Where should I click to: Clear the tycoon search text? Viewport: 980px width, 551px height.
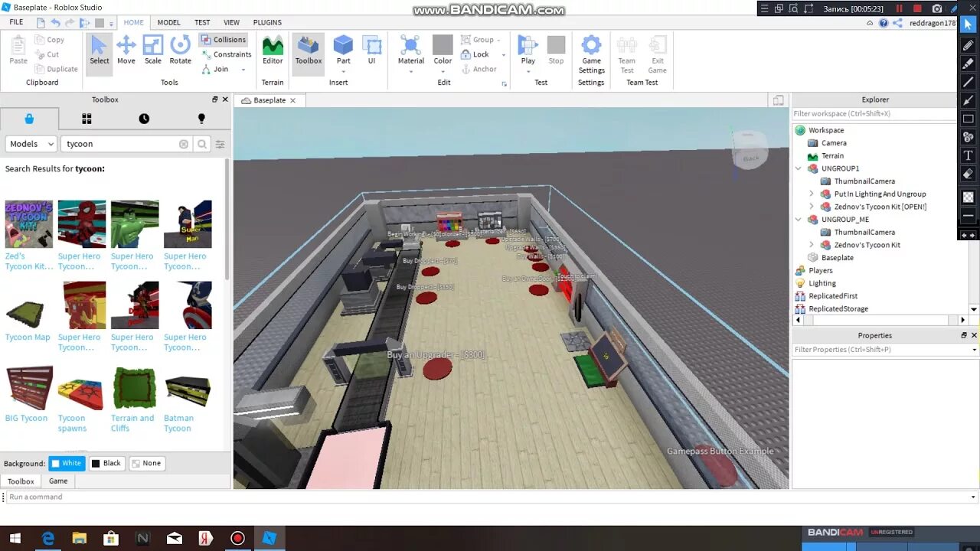(184, 144)
